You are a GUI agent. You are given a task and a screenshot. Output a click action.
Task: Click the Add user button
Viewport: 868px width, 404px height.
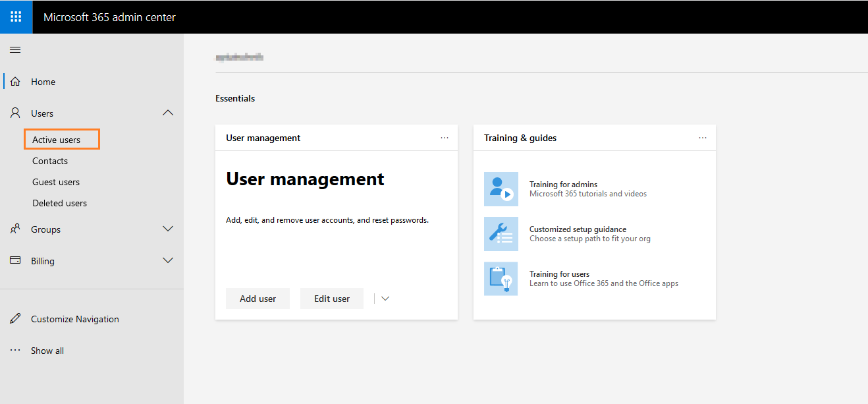(x=258, y=299)
